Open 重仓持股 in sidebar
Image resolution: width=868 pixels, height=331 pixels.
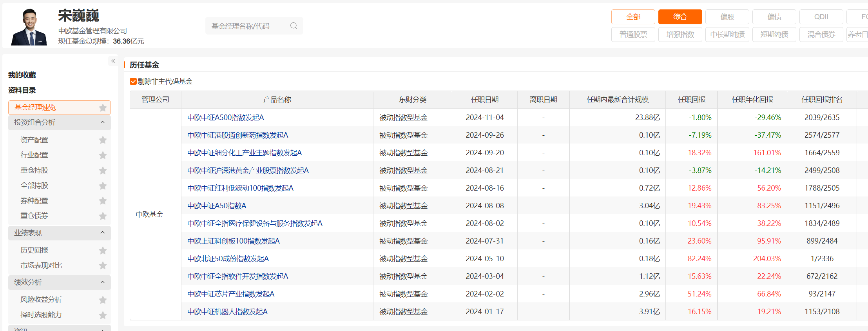pyautogui.click(x=34, y=170)
